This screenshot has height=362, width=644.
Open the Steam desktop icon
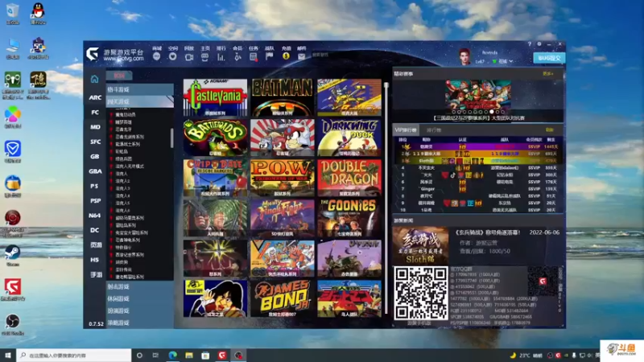point(13,255)
